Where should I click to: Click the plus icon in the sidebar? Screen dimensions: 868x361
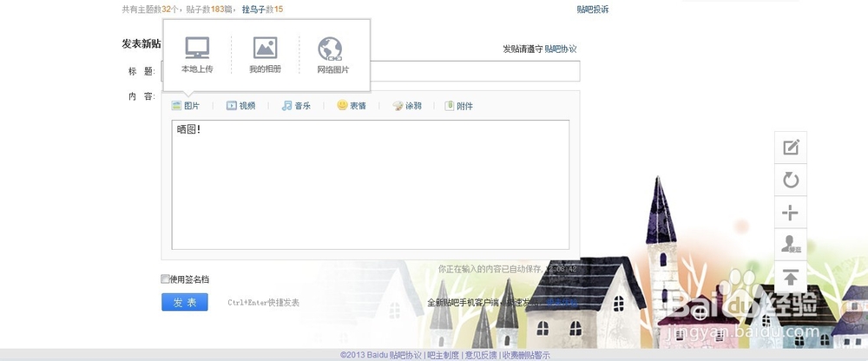(791, 213)
